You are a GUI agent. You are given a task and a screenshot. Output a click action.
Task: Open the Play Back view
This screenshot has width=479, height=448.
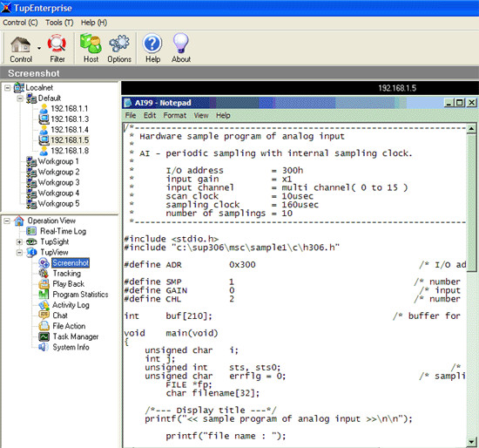click(69, 284)
